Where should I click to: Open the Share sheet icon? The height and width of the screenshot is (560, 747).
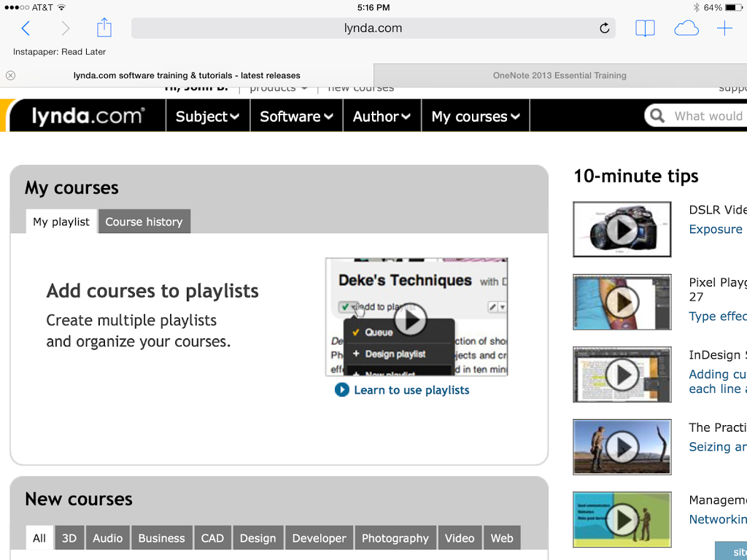point(104,28)
